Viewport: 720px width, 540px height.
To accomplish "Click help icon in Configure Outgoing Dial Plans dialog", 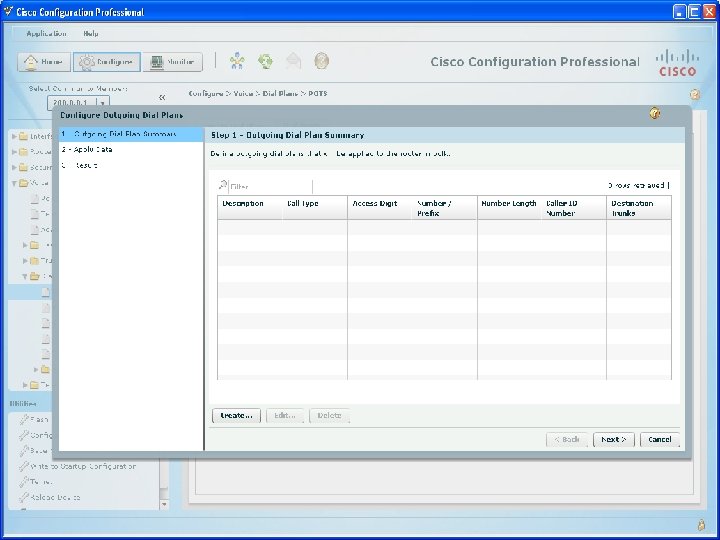I will (x=655, y=114).
